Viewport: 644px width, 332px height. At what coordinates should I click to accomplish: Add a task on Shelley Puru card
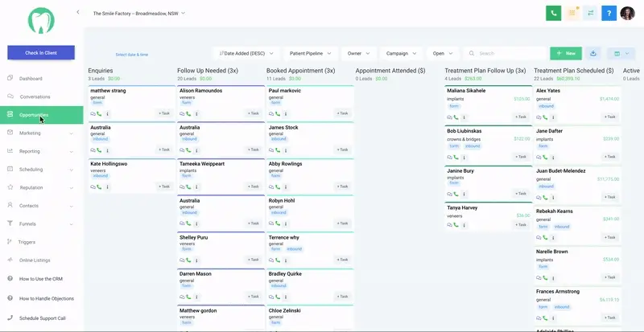coord(254,260)
